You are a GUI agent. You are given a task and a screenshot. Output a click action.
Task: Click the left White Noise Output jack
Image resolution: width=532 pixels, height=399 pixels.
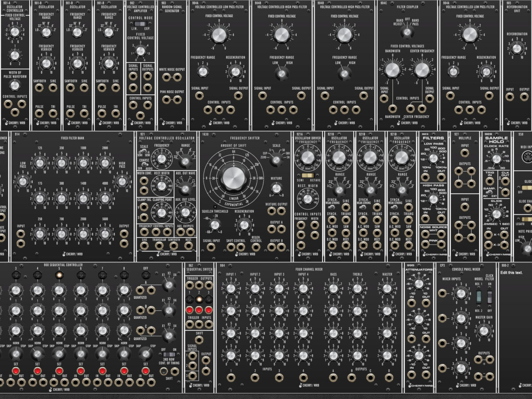click(x=166, y=77)
